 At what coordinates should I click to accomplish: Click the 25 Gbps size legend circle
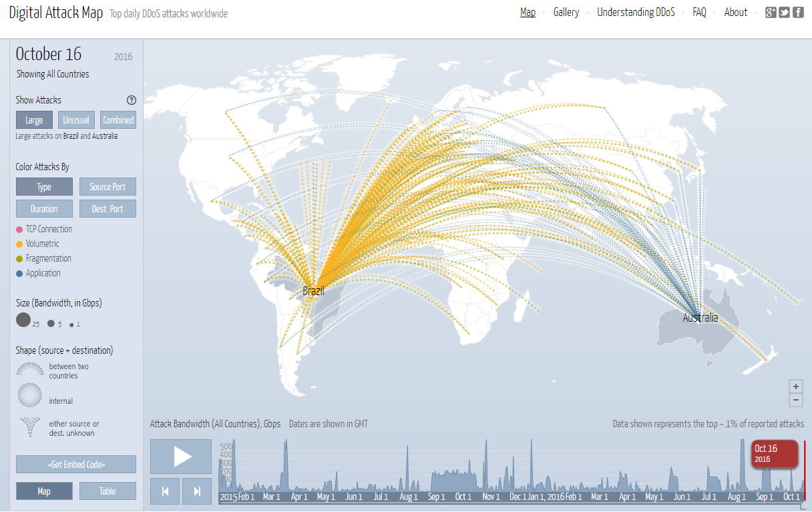click(x=23, y=320)
